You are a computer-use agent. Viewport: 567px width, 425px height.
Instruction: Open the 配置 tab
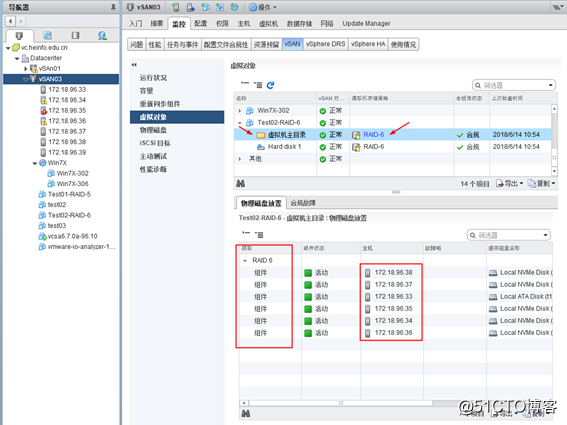pyautogui.click(x=201, y=24)
